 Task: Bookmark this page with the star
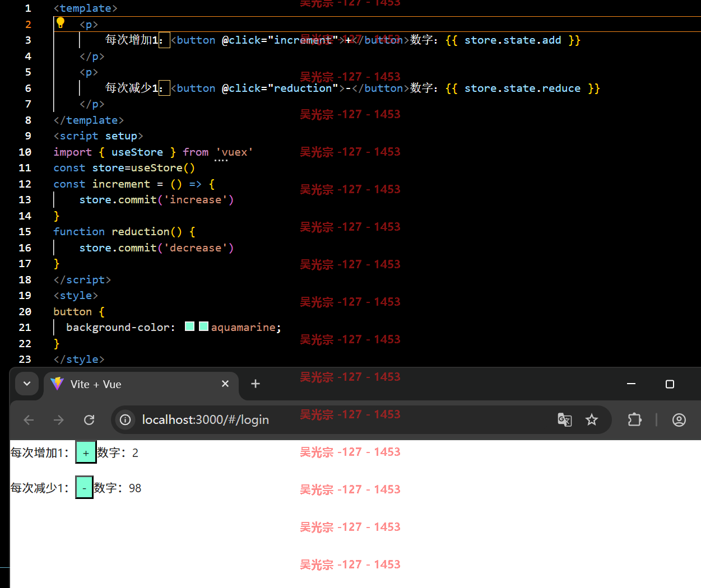[592, 419]
